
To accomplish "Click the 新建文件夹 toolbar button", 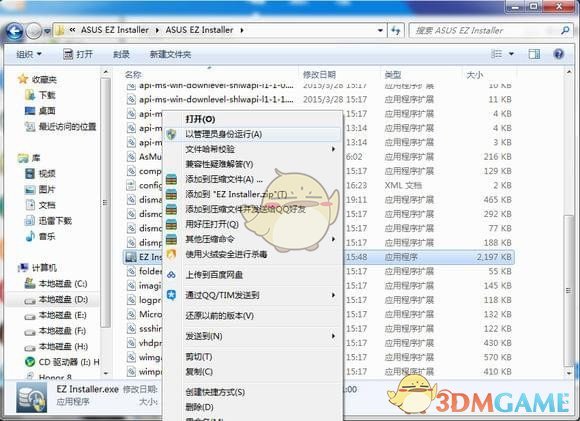I will [x=170, y=54].
